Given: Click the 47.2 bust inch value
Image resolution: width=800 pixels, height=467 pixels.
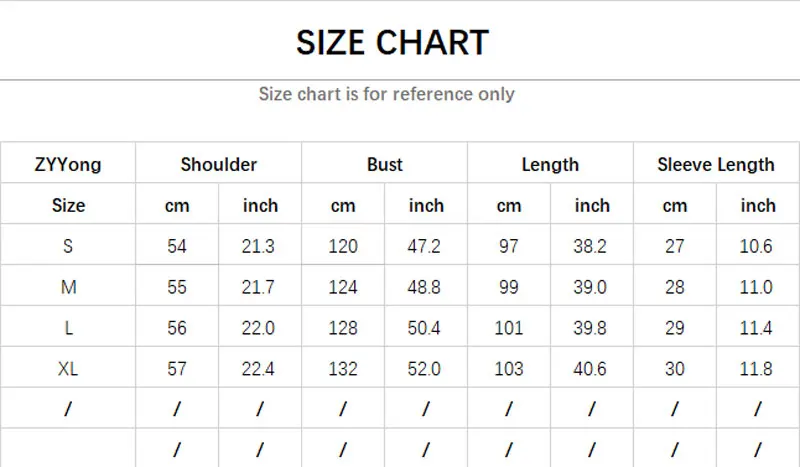Looking at the screenshot, I should pos(426,246).
